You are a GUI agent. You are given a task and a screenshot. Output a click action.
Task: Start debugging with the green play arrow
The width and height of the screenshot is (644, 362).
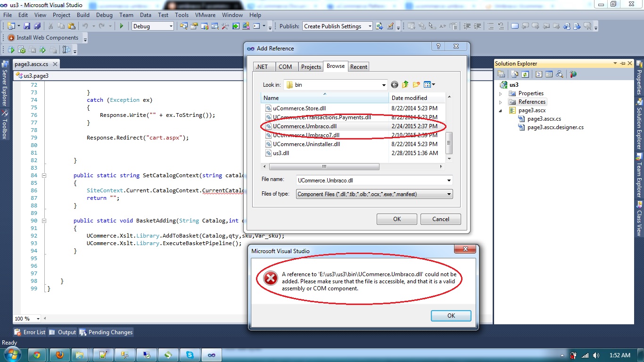[121, 26]
